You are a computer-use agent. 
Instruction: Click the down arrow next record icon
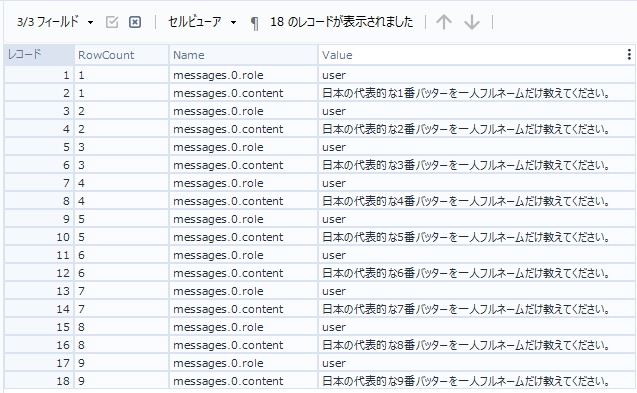[x=472, y=22]
